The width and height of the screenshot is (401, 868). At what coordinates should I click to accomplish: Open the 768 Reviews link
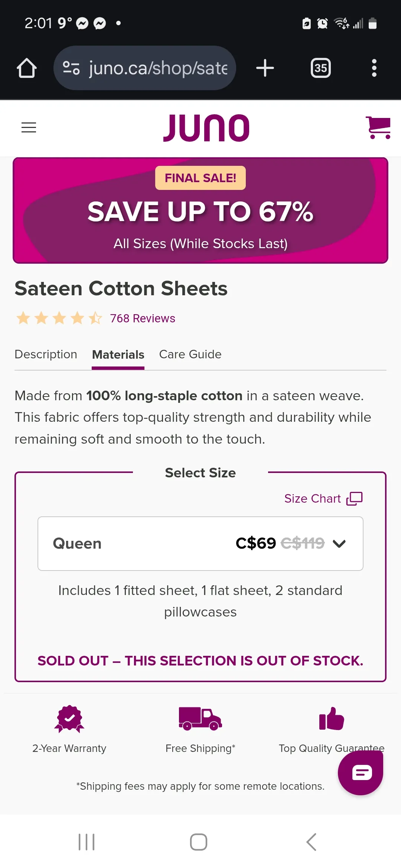point(143,319)
